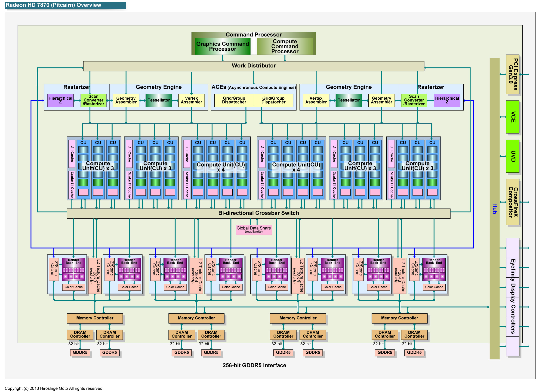Select the leftmost GDDR5 memory box
The width and height of the screenshot is (536, 392).
click(x=80, y=352)
